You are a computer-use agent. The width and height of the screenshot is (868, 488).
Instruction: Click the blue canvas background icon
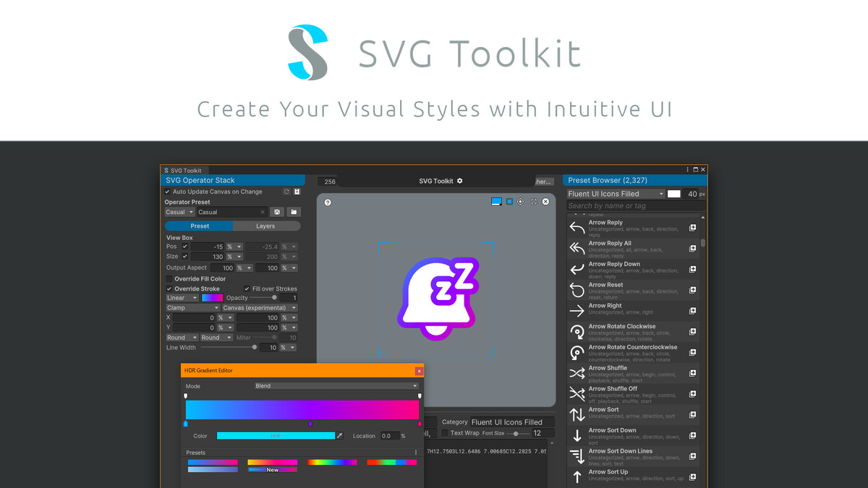pos(496,202)
